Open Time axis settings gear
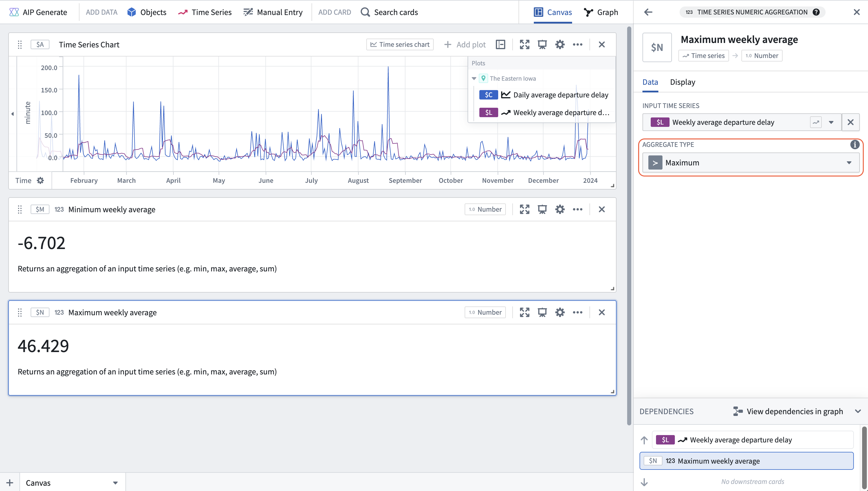 tap(40, 180)
